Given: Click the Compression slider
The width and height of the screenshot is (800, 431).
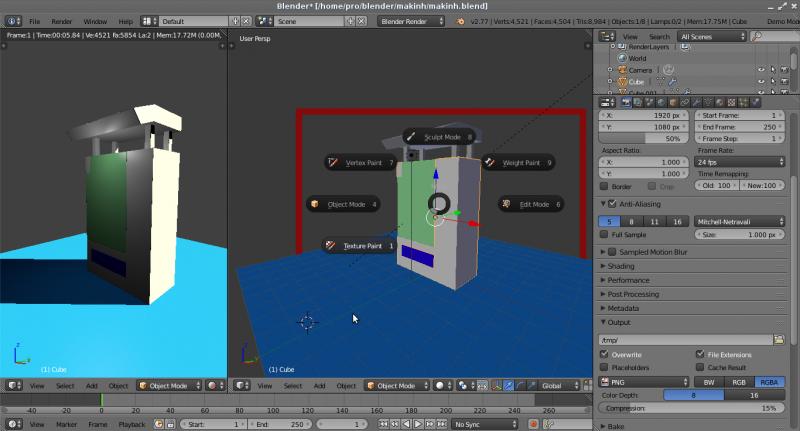Looking at the screenshot, I should (692, 408).
